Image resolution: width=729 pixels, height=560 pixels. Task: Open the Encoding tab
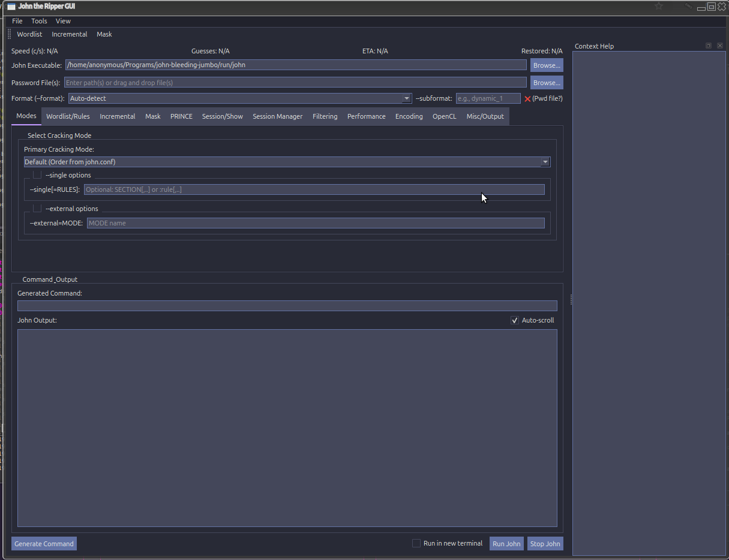coord(409,116)
